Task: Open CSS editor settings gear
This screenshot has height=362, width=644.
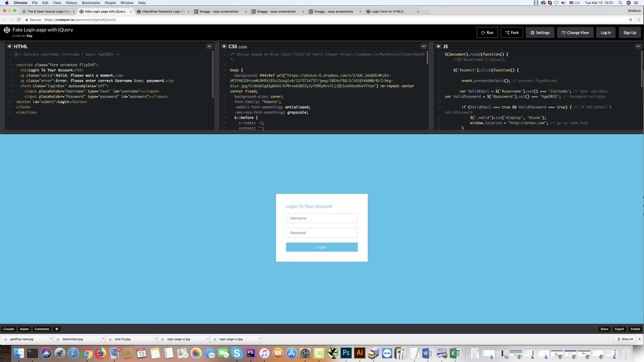Action: point(224,46)
